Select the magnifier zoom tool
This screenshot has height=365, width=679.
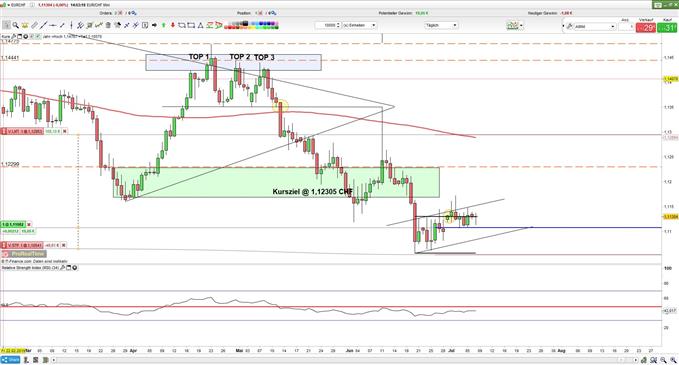(x=16, y=26)
